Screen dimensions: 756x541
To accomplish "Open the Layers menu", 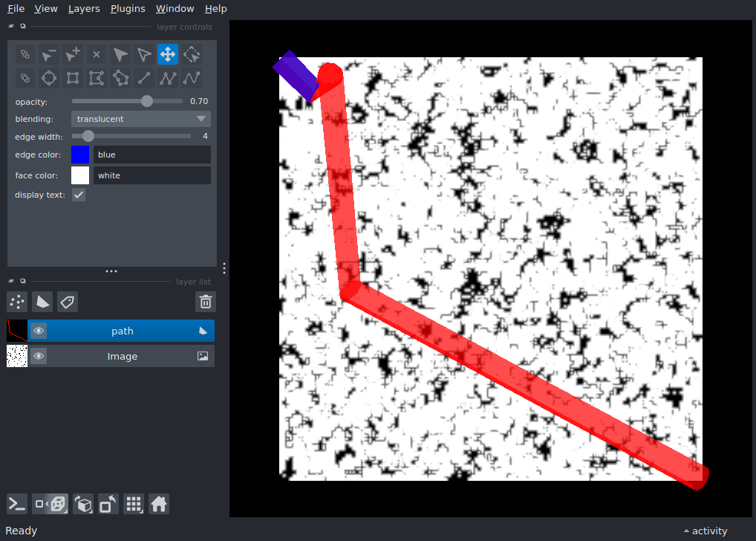I will pyautogui.click(x=83, y=8).
